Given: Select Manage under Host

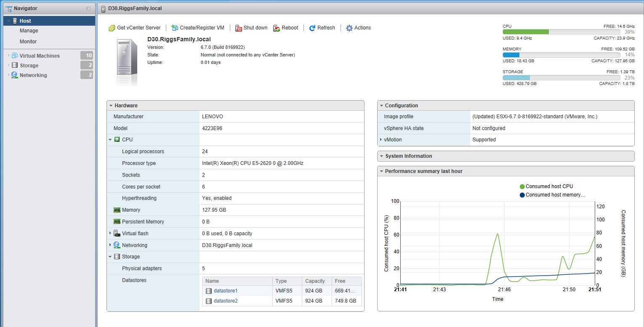Looking at the screenshot, I should click(29, 31).
